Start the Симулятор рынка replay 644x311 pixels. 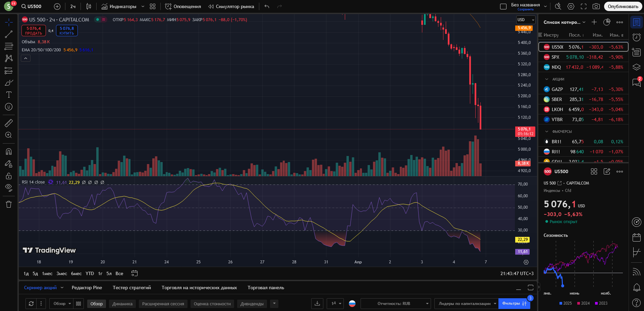point(231,6)
